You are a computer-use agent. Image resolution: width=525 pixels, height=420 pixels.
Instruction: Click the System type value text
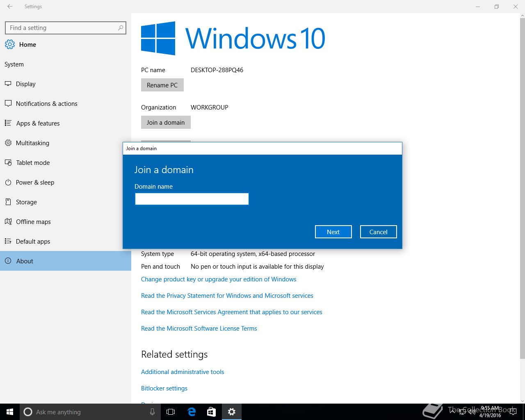(253, 253)
